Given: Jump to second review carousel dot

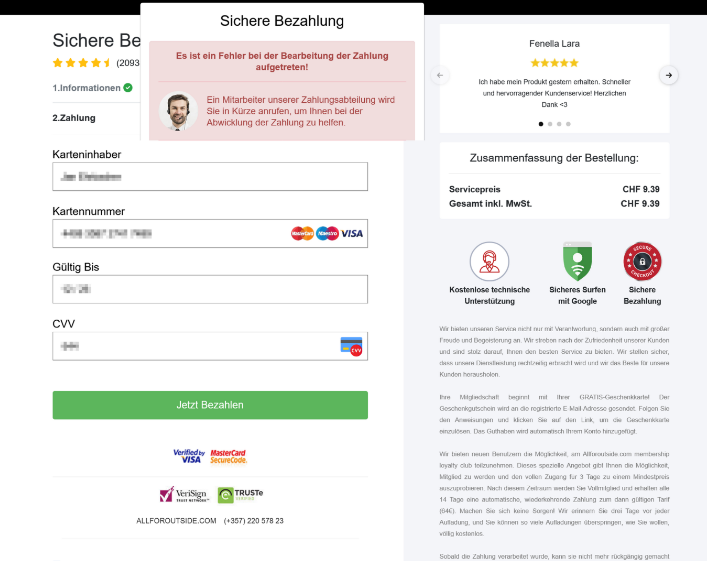Looking at the screenshot, I should pyautogui.click(x=550, y=124).
